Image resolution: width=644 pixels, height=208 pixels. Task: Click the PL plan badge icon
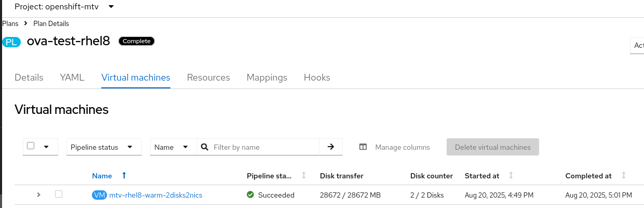pos(11,42)
